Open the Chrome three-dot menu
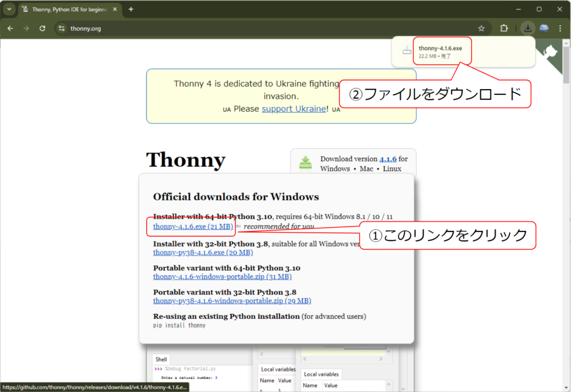This screenshot has width=571, height=392. point(560,28)
